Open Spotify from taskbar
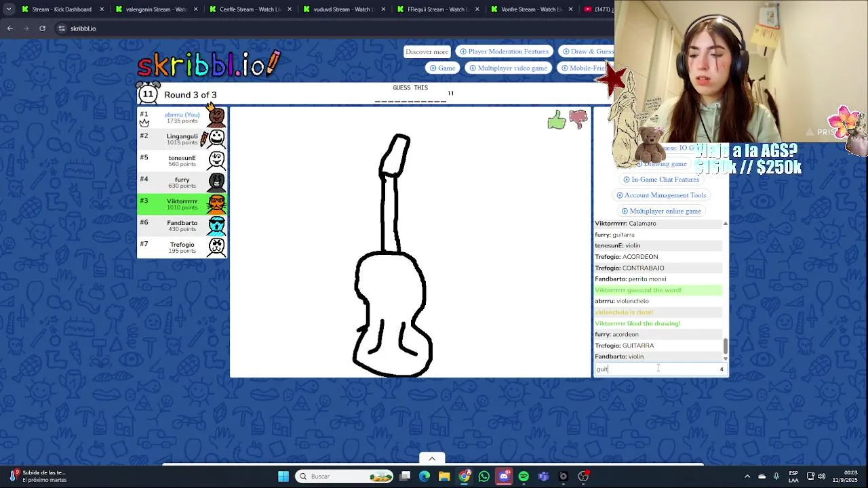 (524, 476)
